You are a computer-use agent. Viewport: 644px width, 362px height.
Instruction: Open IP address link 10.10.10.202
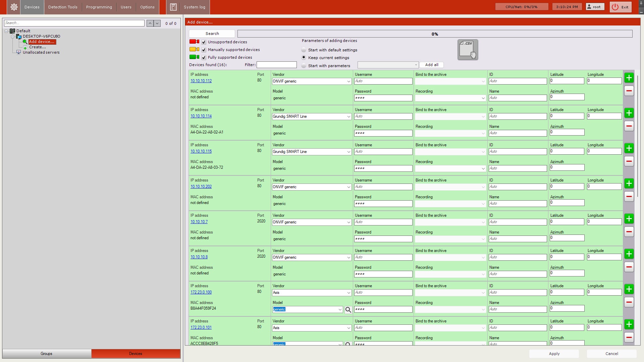tap(201, 187)
